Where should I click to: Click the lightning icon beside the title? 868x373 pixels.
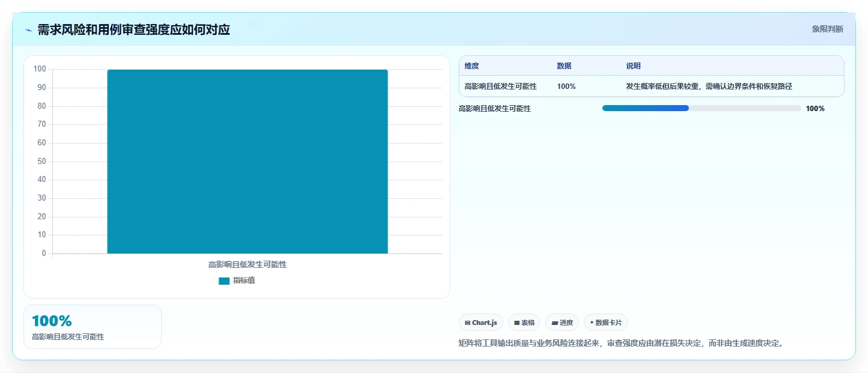(x=28, y=30)
